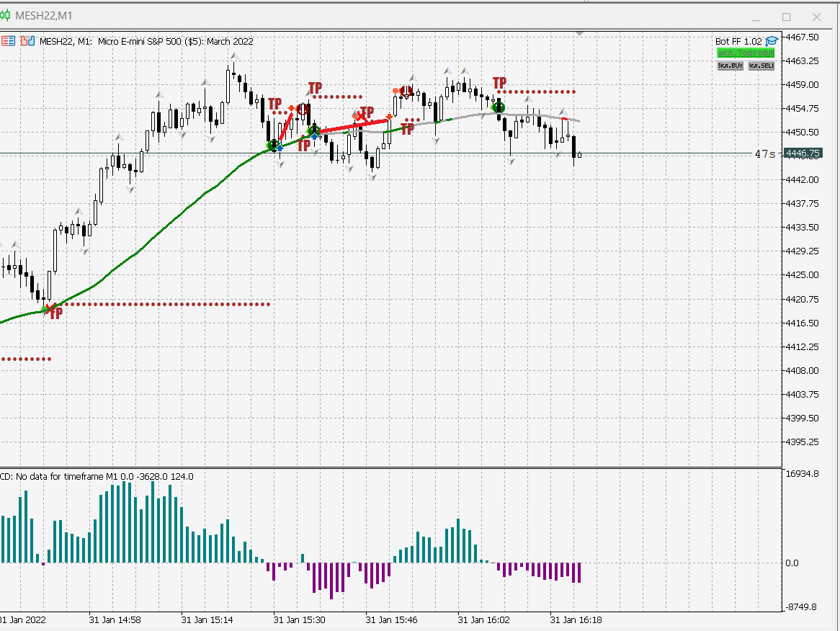Maximize the MESH22,M1 chart window
This screenshot has width=840, height=631.
click(x=786, y=17)
